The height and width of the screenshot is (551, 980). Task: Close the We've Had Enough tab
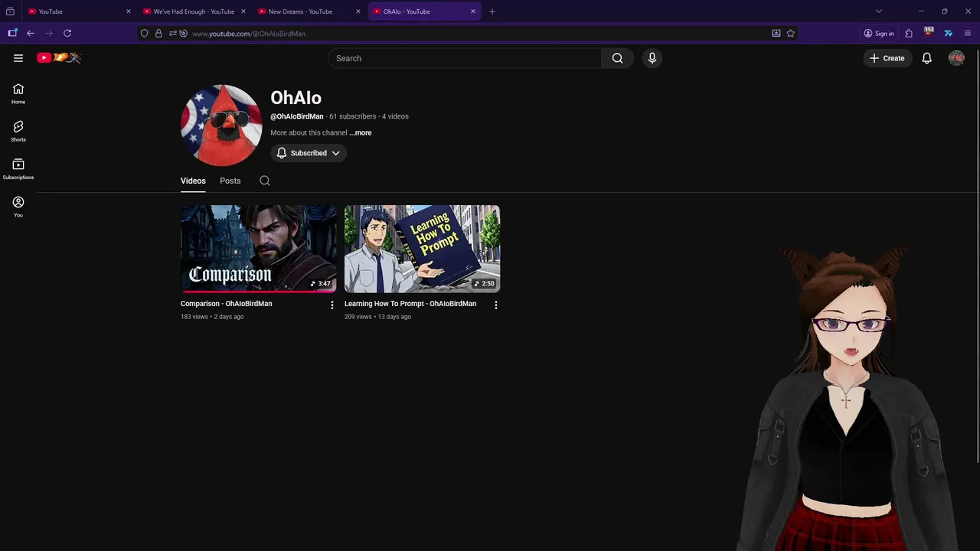coord(243,11)
